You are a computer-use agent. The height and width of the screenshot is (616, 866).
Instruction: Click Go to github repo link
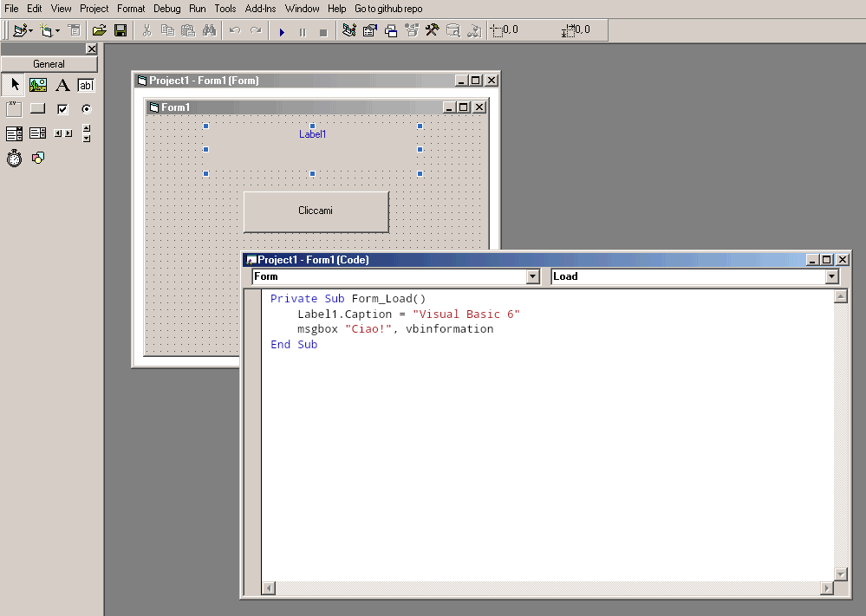click(x=388, y=9)
